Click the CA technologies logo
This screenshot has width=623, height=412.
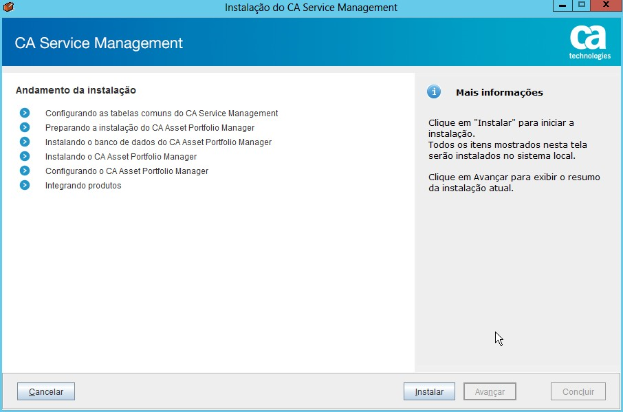tap(590, 43)
